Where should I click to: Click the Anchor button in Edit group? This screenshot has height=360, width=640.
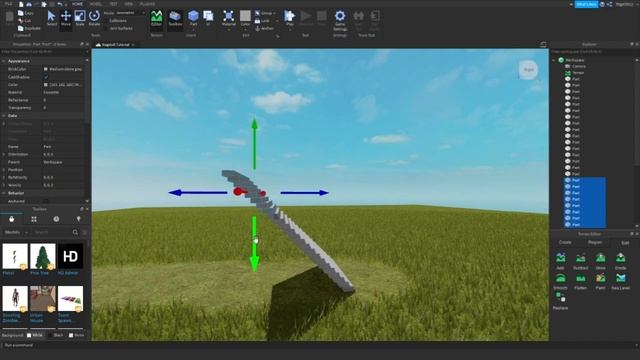[x=264, y=29]
